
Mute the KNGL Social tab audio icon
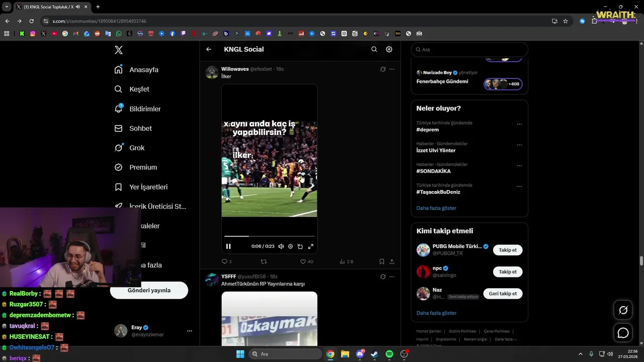tap(77, 7)
